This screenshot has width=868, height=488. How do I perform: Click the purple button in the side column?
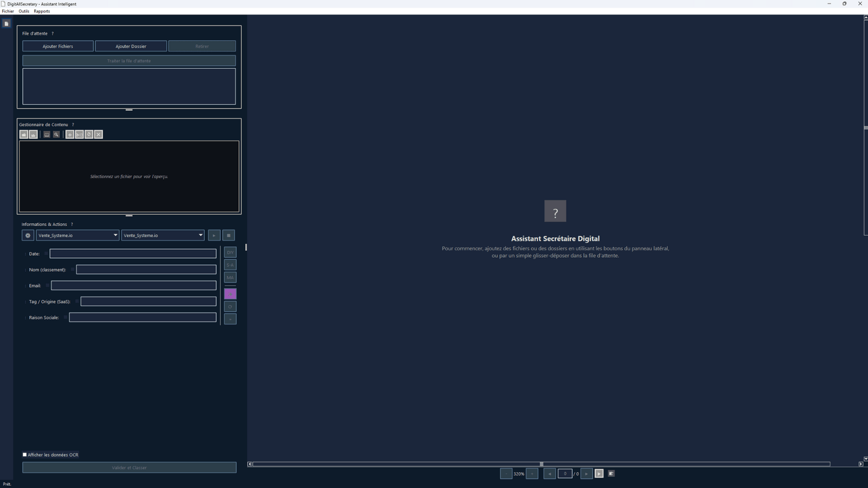[230, 294]
